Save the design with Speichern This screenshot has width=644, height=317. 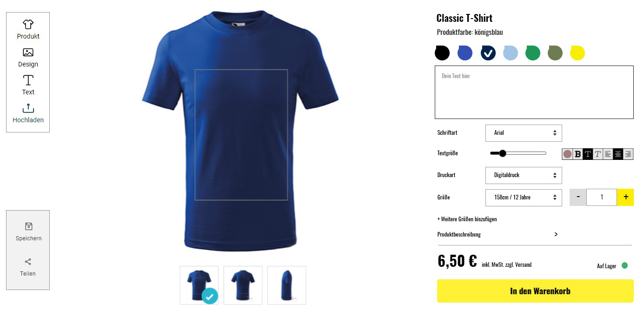[28, 232]
